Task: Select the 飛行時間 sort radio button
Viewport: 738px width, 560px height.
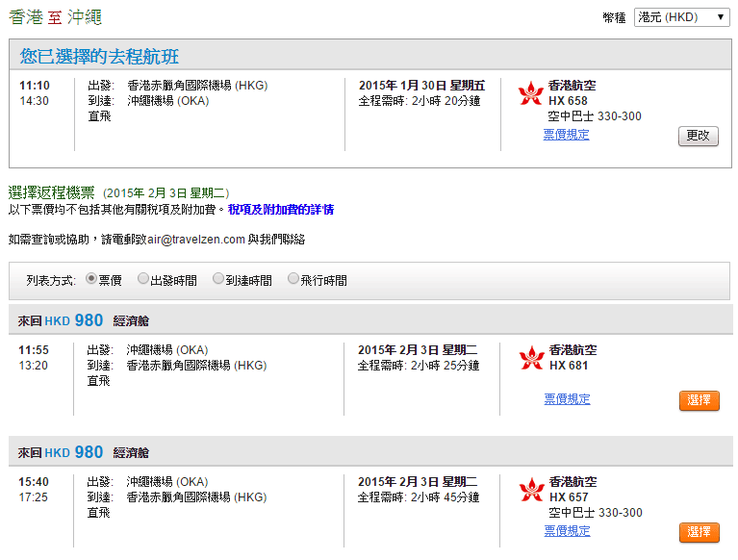Action: coord(293,279)
